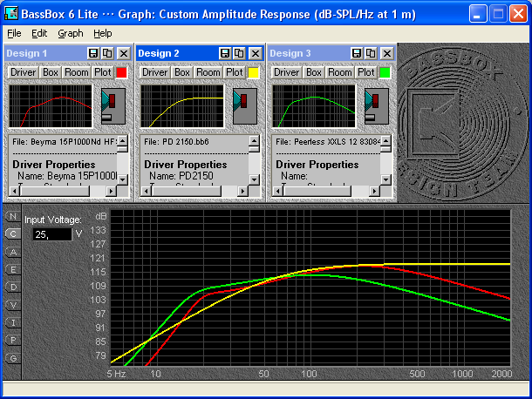Click the Plot button in Design 1
The width and height of the screenshot is (532, 399).
pyautogui.click(x=102, y=72)
